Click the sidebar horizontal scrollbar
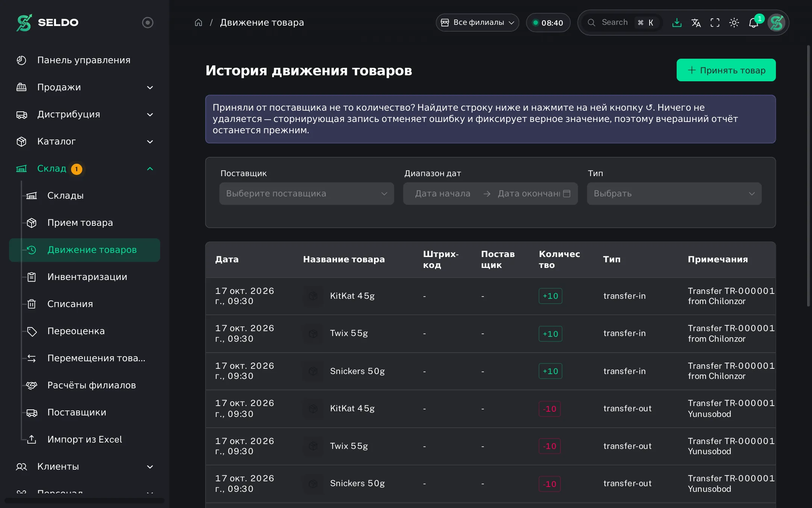The width and height of the screenshot is (812, 508). 85,500
